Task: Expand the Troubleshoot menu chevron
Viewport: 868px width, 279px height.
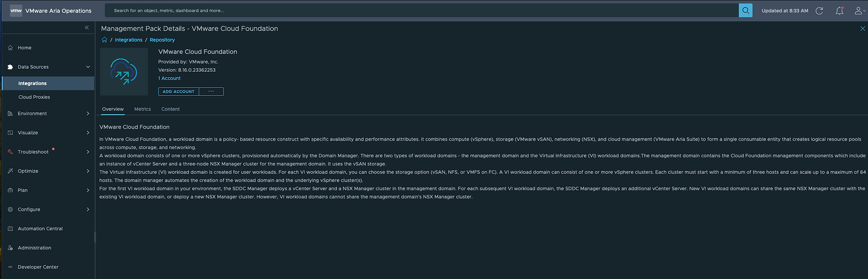Action: (x=88, y=152)
